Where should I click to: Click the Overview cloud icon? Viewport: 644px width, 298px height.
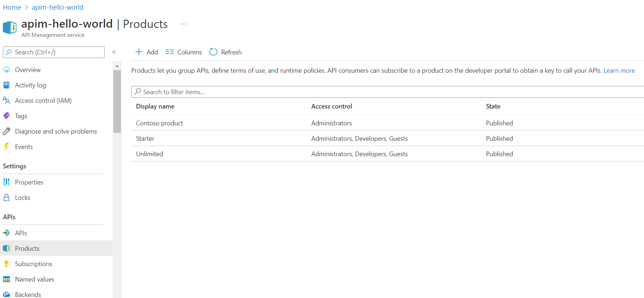point(6,70)
